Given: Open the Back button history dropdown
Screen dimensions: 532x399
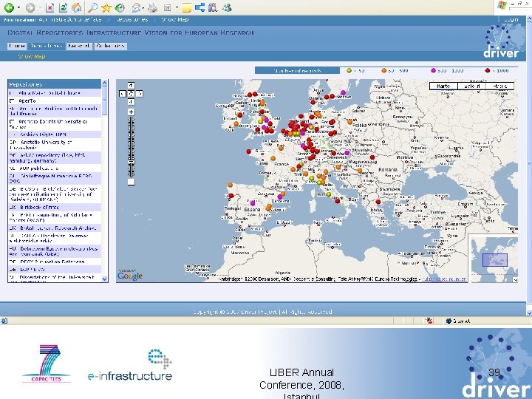Looking at the screenshot, I should [x=18, y=7].
